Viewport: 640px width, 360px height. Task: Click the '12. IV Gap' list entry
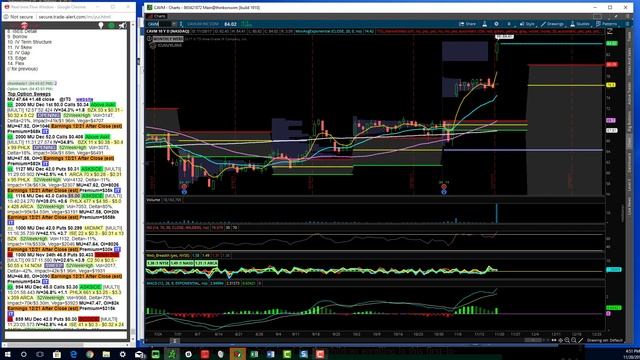[19, 53]
